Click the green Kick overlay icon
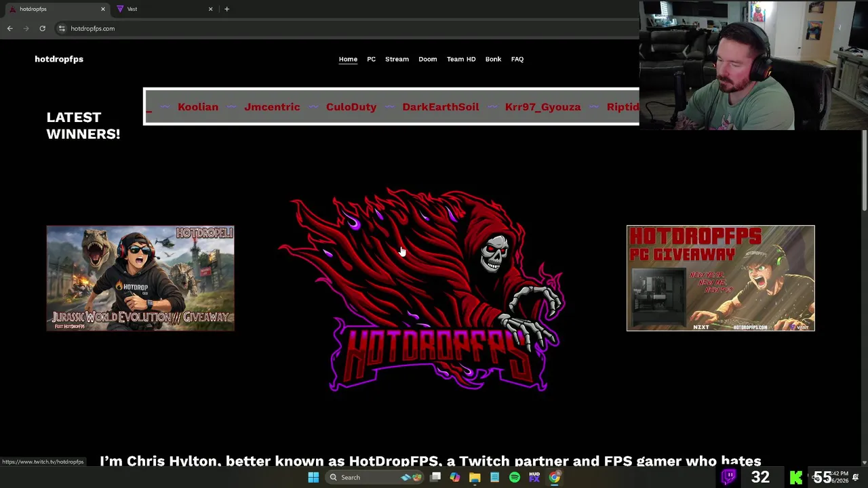Image resolution: width=868 pixels, height=488 pixels. 795,478
